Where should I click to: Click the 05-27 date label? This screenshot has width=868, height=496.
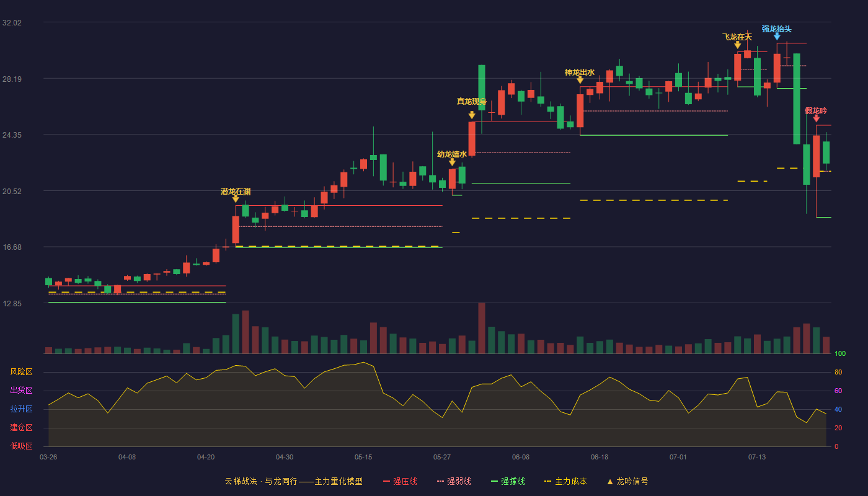(x=442, y=457)
